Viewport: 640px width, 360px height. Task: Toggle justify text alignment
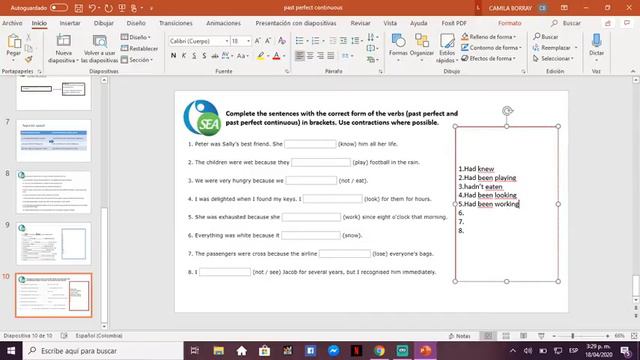point(331,56)
